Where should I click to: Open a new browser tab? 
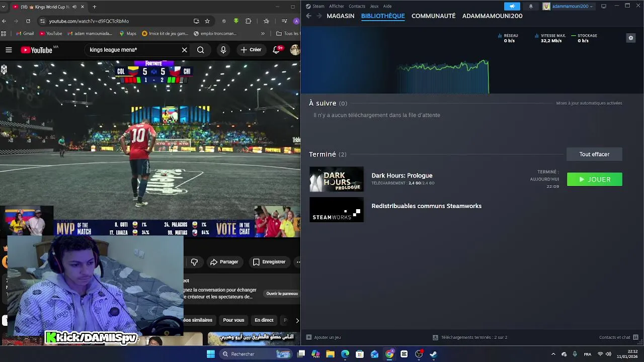94,7
